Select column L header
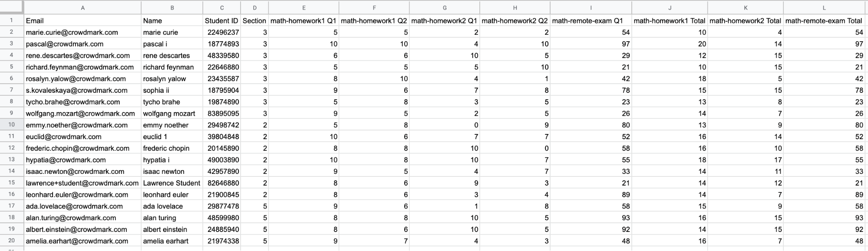 pos(824,8)
